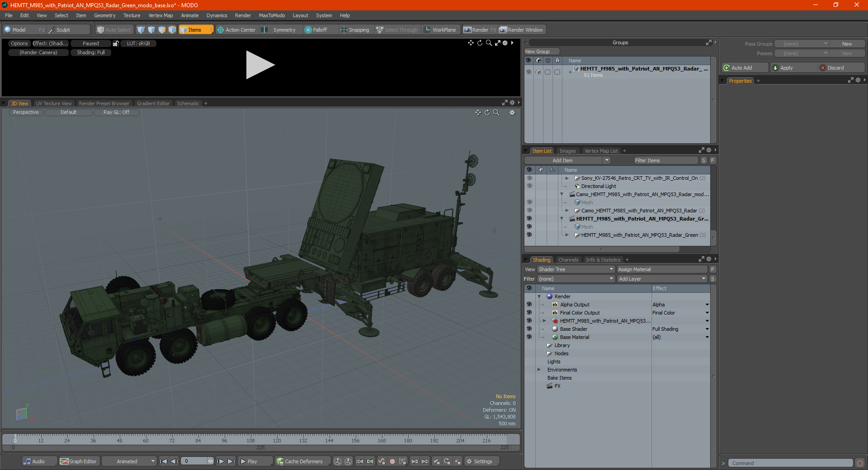Toggle Symmetry
868x470 pixels.
point(280,30)
